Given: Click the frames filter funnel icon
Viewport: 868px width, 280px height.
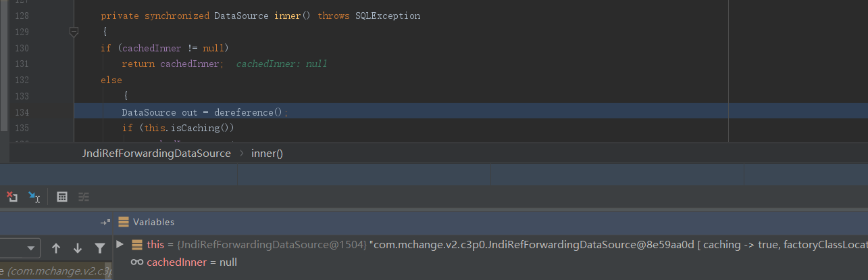Looking at the screenshot, I should [x=100, y=248].
